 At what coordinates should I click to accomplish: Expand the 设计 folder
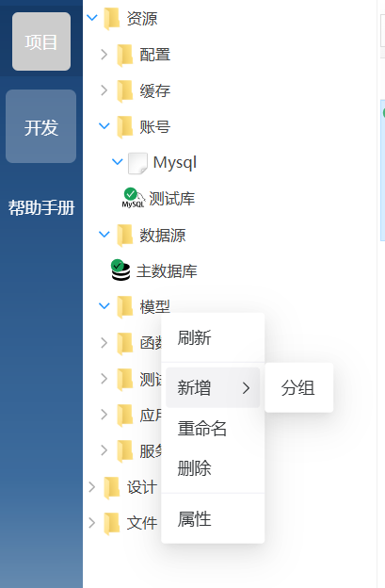point(91,487)
